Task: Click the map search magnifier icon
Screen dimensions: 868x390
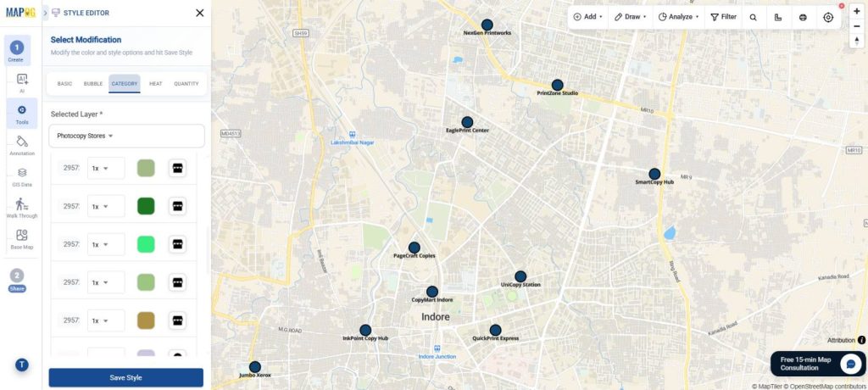Action: [x=753, y=17]
